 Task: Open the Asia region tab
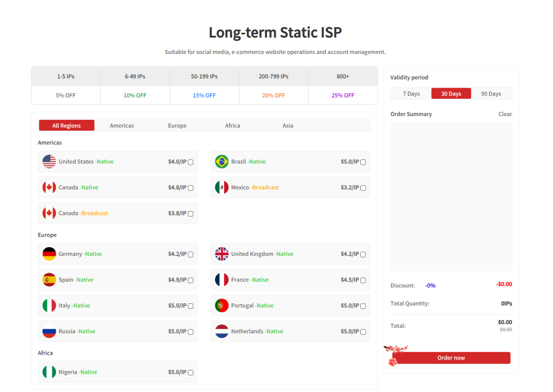[x=288, y=126]
